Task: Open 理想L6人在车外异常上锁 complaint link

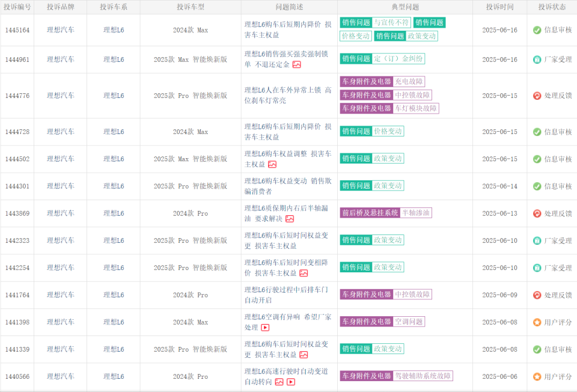Action: [x=288, y=96]
